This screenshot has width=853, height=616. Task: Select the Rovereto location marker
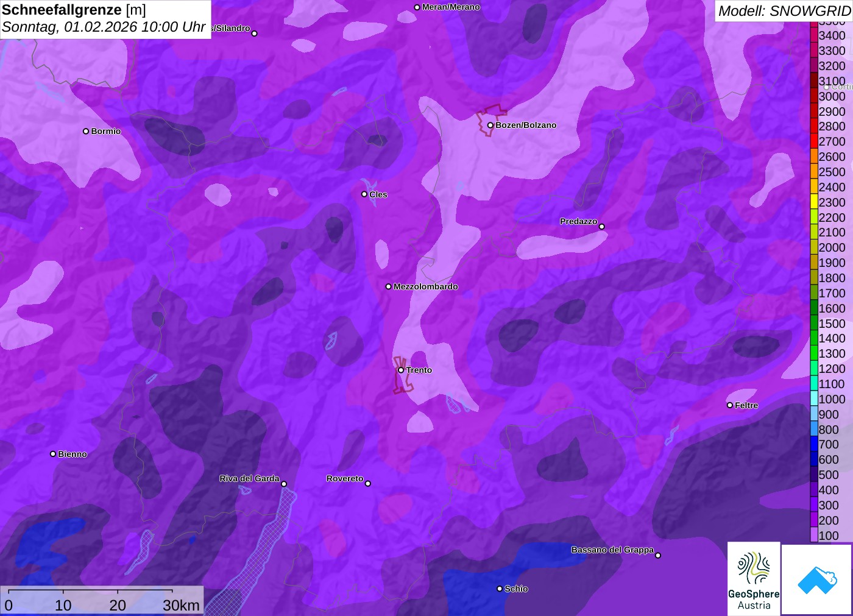coord(368,484)
